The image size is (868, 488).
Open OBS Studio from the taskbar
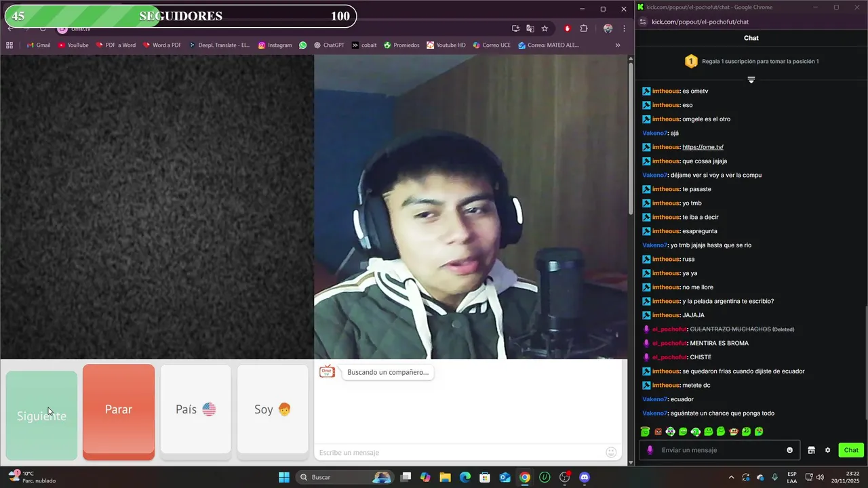[x=564, y=477]
